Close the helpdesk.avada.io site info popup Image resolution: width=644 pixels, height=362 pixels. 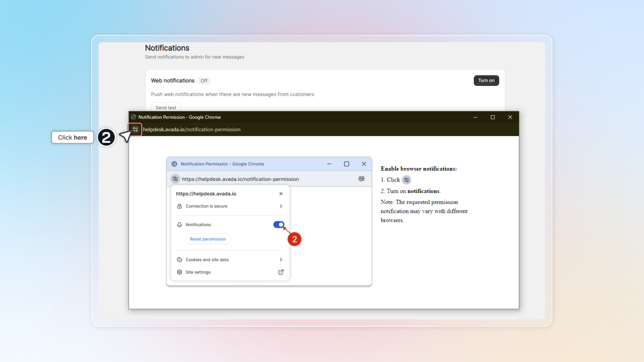click(281, 194)
